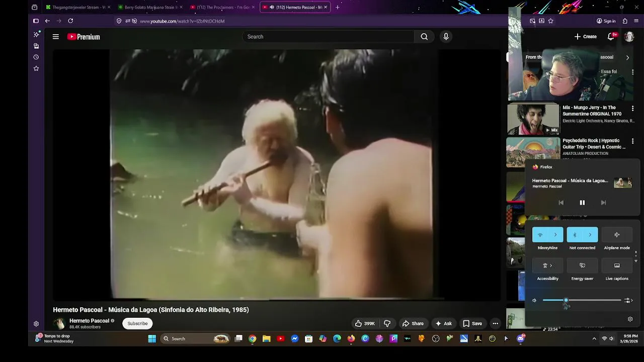Open Firefox sidebar bookmarks star icon
This screenshot has width=644, height=362.
[36, 68]
